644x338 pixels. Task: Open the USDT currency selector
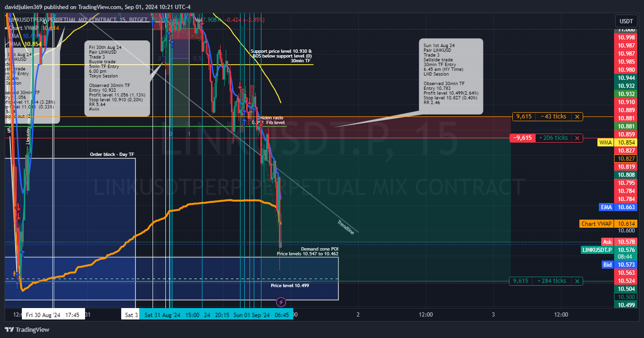tap(626, 21)
